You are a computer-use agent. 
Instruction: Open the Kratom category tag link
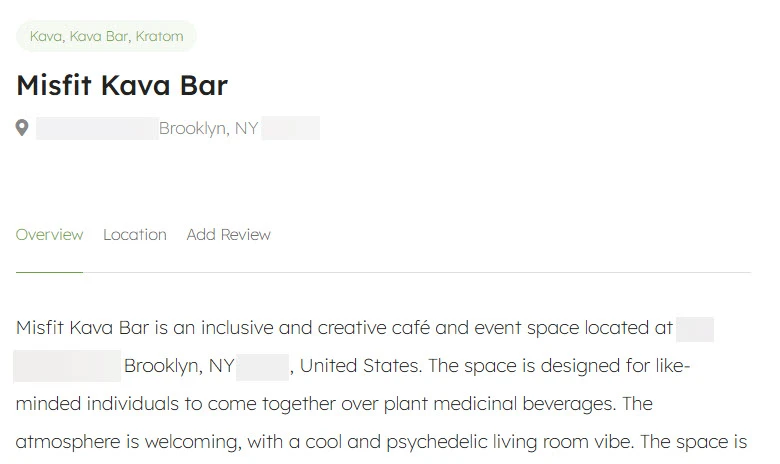tap(159, 37)
